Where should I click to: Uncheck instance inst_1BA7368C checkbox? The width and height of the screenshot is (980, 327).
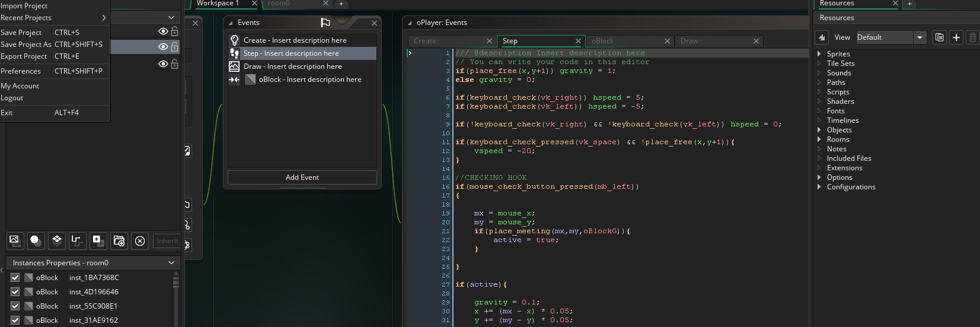15,277
